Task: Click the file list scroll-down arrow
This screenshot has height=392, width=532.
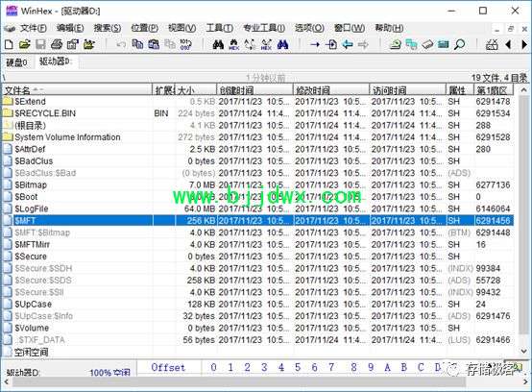Action: point(523,352)
